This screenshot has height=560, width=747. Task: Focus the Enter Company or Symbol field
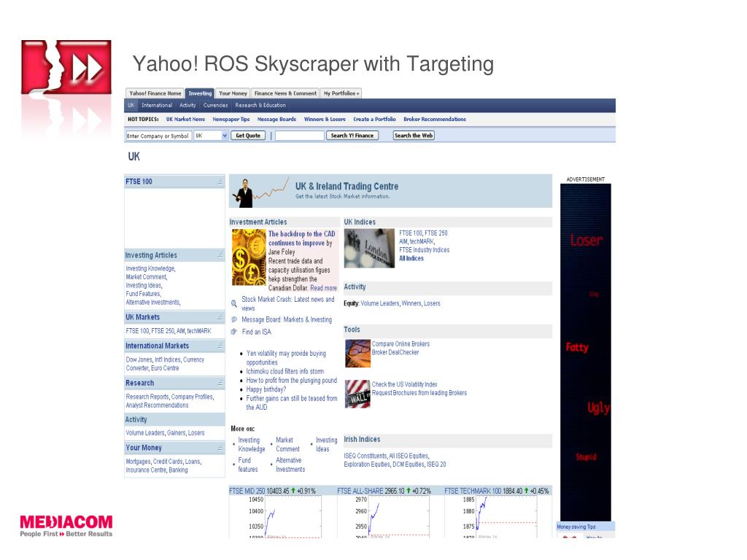point(158,136)
